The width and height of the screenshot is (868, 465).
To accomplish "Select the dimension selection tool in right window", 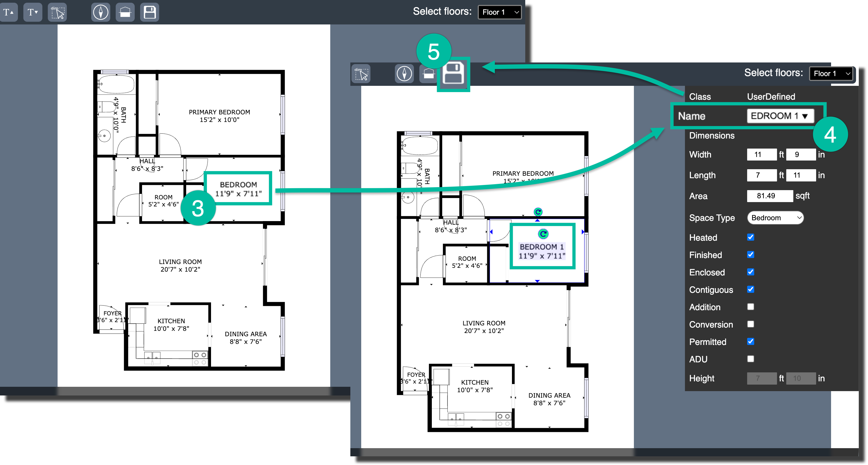I will click(361, 74).
